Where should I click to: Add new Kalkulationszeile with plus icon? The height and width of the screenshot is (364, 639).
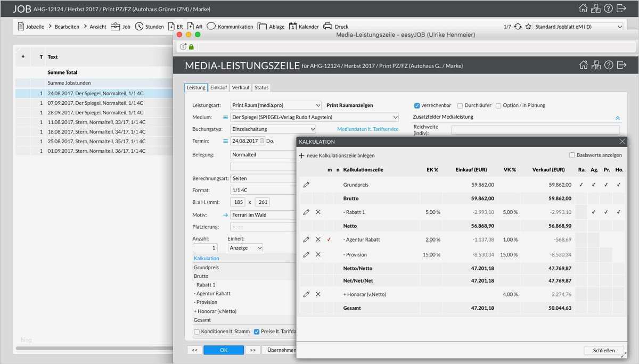(302, 155)
